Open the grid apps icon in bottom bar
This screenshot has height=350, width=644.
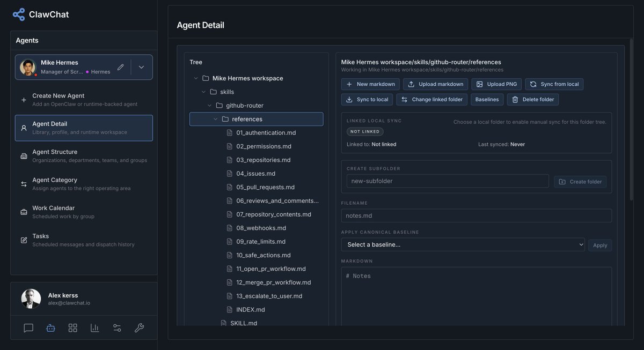point(73,328)
